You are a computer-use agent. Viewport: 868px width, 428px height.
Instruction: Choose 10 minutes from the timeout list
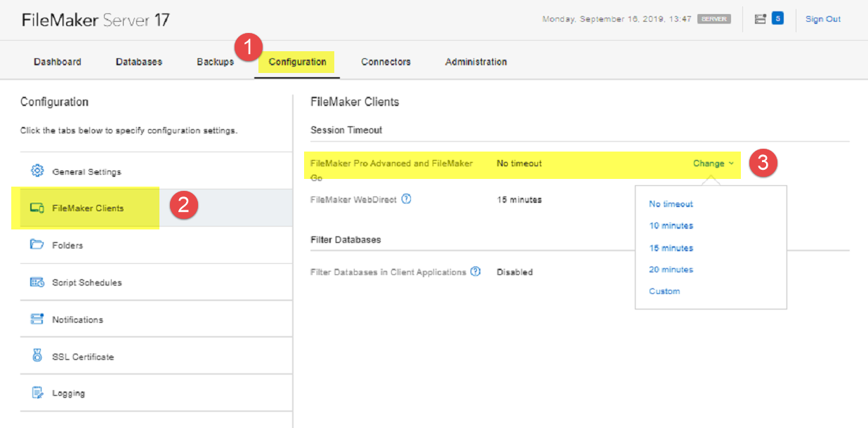671,226
